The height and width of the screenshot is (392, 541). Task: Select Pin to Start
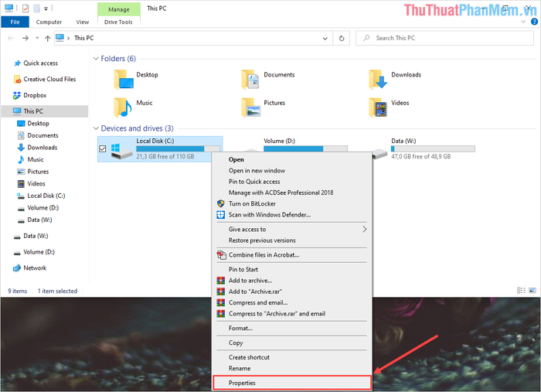[x=292, y=269]
